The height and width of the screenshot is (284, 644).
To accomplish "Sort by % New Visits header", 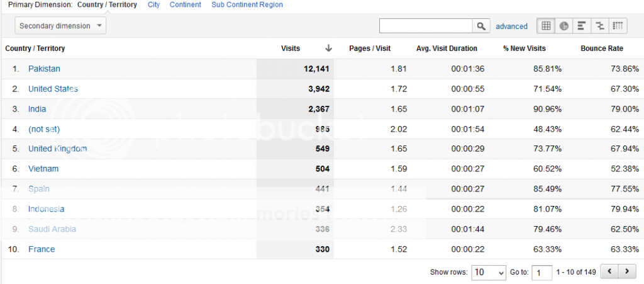I will (525, 48).
